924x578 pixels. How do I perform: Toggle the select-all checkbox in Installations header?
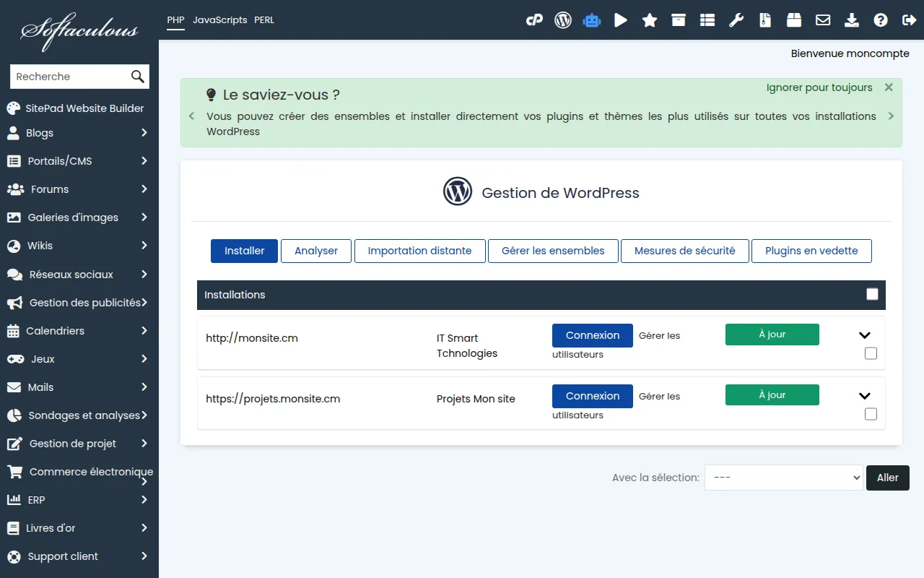tap(872, 294)
